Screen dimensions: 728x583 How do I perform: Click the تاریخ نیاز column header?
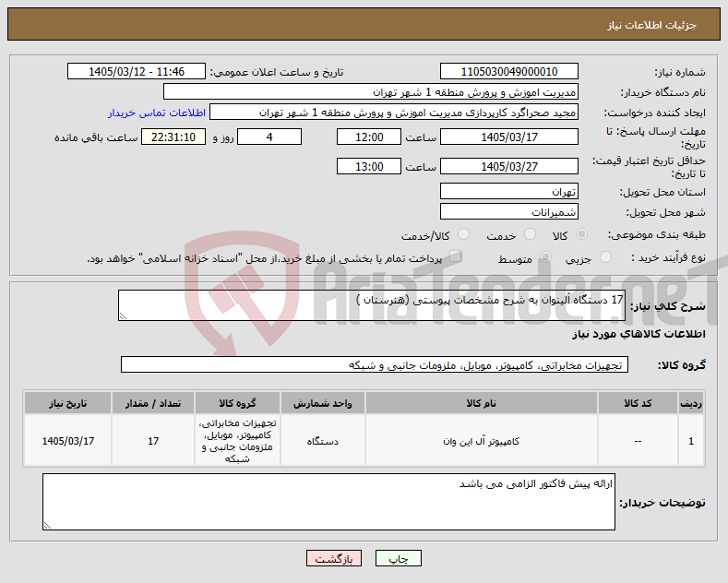tap(67, 403)
